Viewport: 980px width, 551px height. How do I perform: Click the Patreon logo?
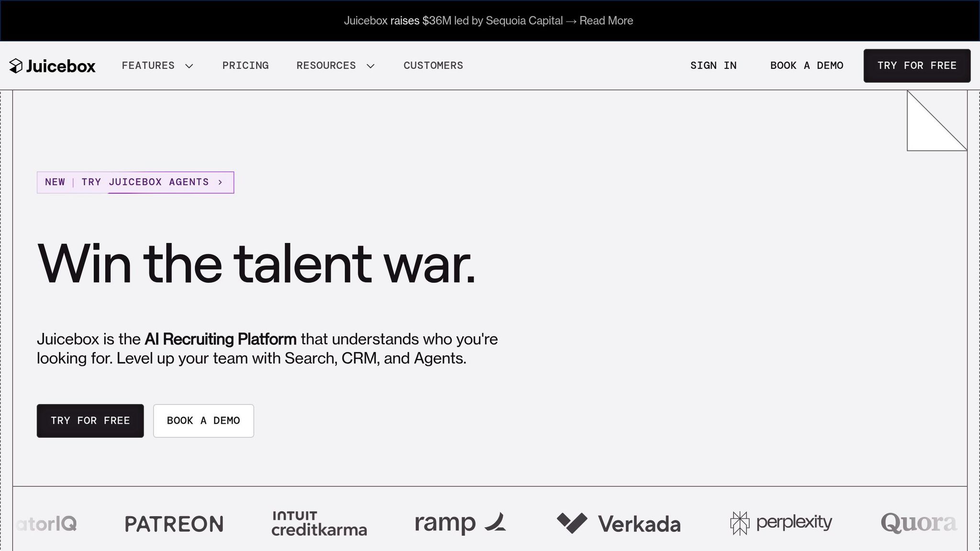click(x=174, y=524)
